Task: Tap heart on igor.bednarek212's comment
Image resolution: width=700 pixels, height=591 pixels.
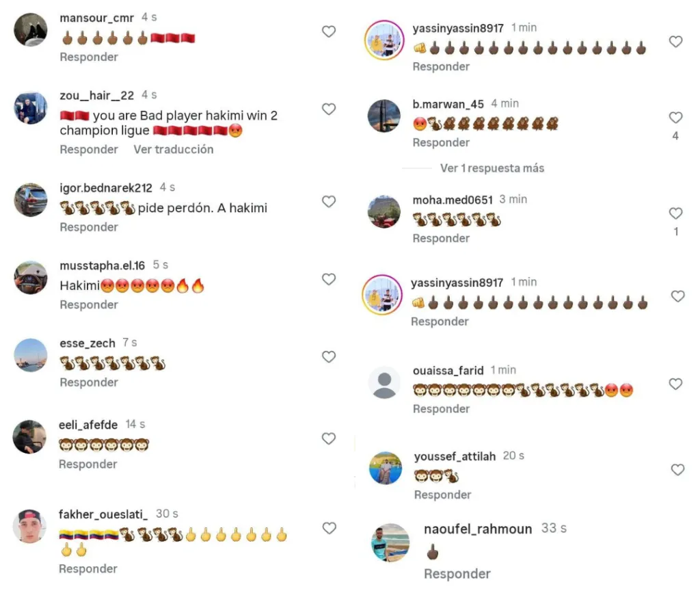Action: 329,202
